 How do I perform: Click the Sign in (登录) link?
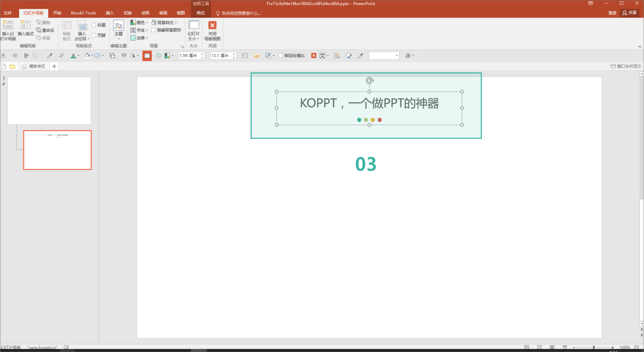tap(612, 13)
